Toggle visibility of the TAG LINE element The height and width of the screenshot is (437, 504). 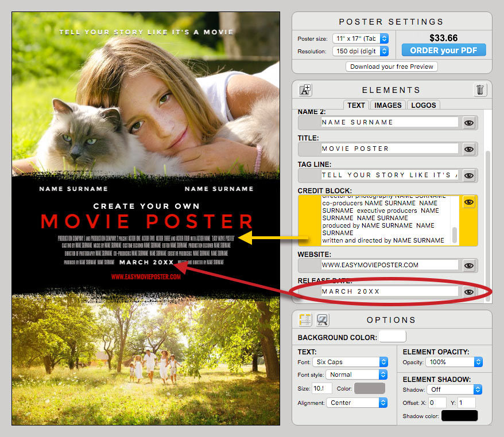[469, 175]
